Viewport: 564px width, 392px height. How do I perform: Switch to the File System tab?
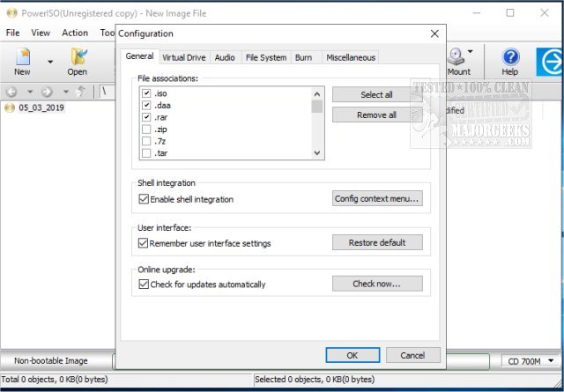coord(266,57)
